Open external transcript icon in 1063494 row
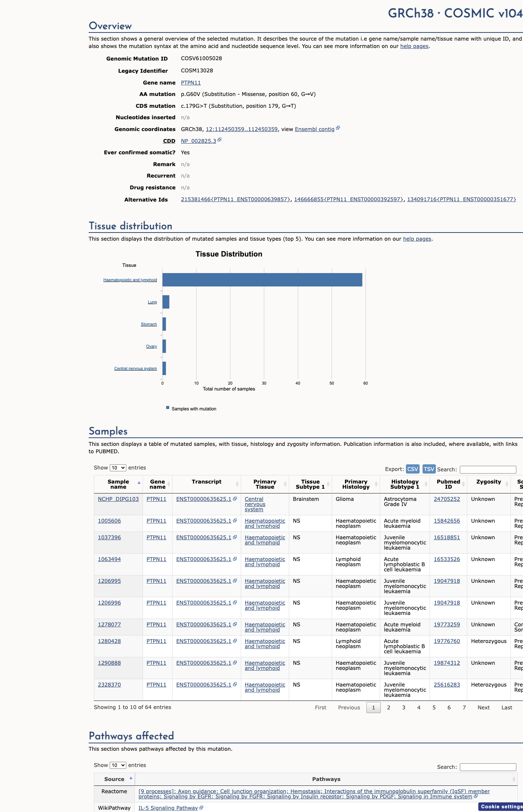Viewport: 523px width, 812px height. [235, 559]
